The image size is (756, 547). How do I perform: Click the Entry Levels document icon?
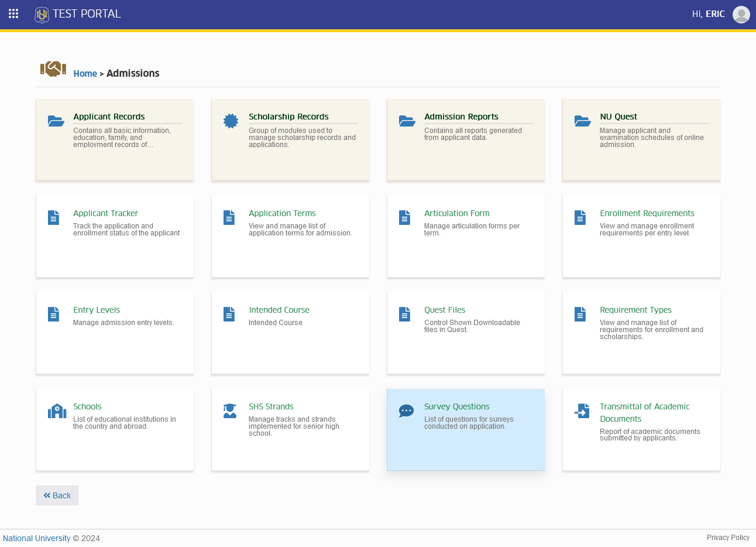tap(53, 314)
